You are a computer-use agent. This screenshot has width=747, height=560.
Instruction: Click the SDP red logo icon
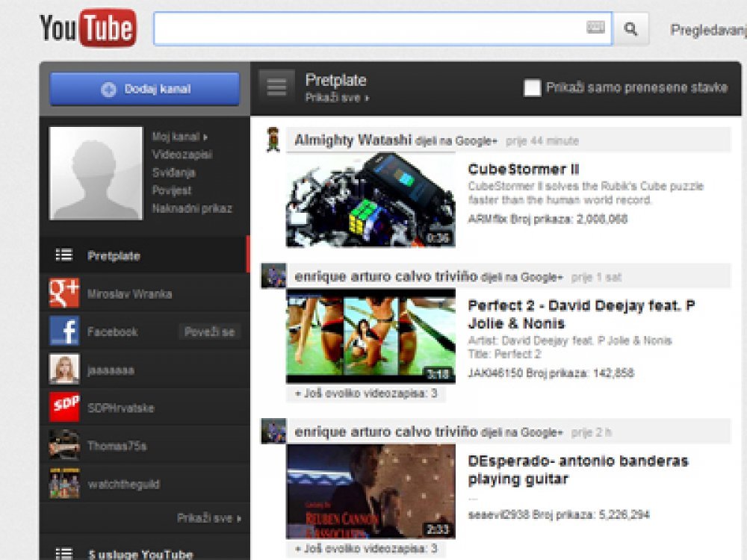coord(64,407)
